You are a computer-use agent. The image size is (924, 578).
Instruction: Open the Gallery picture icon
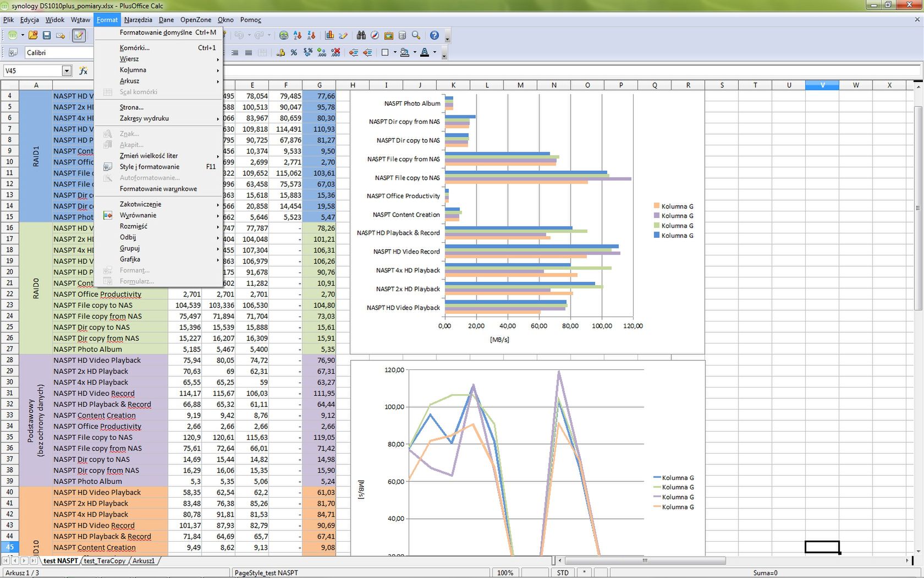coord(389,35)
